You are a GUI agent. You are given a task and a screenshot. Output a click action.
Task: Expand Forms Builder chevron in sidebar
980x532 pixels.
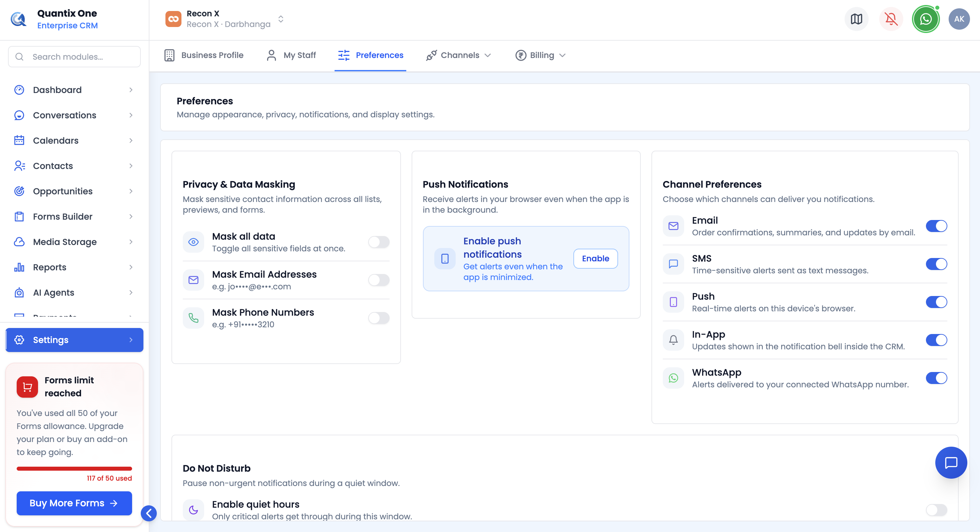coord(131,217)
